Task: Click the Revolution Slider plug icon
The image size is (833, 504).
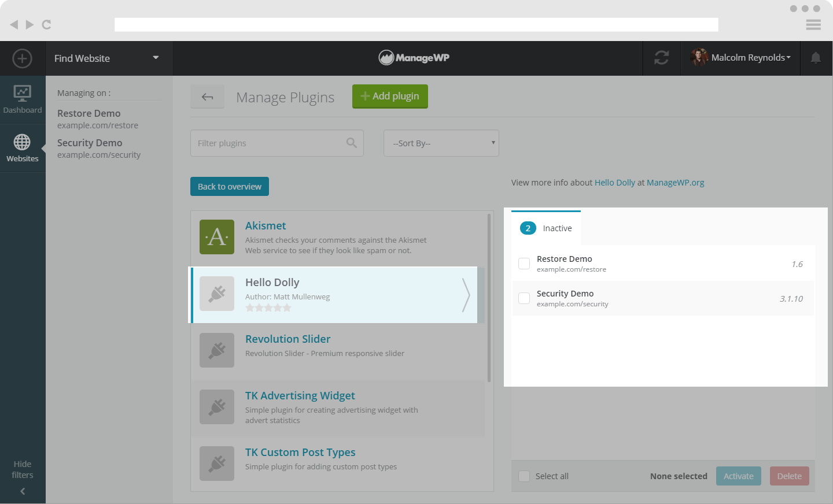Action: 217,350
